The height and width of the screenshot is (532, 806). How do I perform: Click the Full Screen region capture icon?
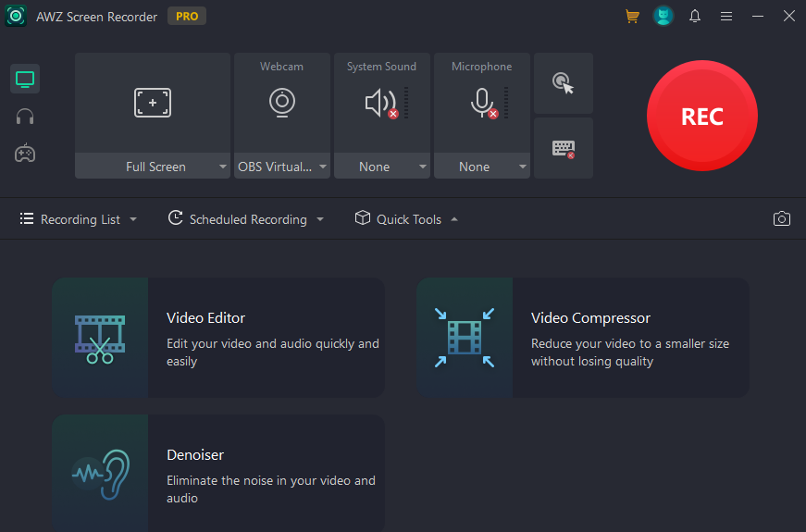[153, 103]
